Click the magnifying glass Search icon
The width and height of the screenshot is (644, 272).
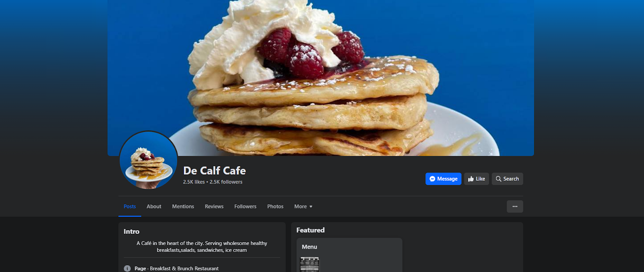pyautogui.click(x=498, y=179)
